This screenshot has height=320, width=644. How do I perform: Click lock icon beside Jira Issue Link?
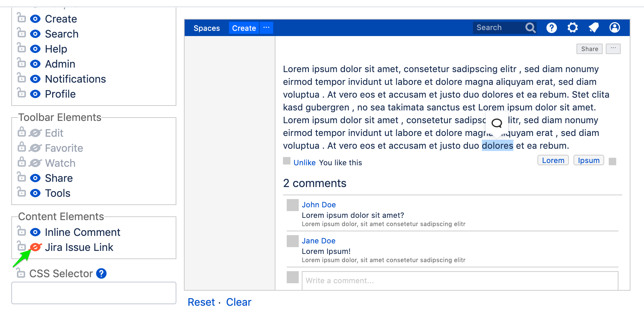click(x=21, y=246)
